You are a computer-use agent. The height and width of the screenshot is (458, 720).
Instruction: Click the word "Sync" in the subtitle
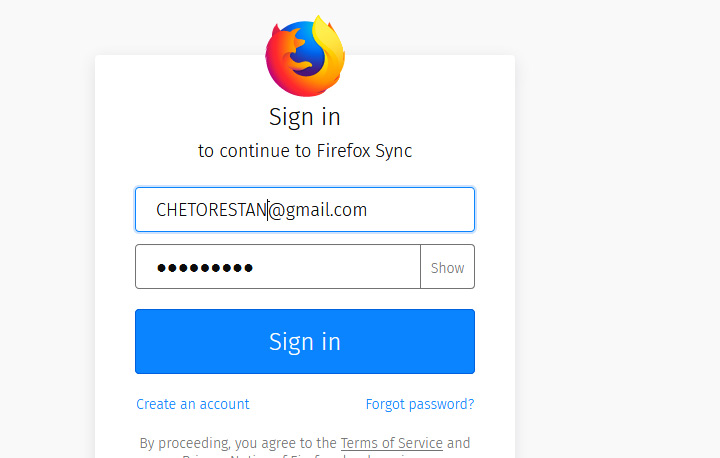point(392,151)
